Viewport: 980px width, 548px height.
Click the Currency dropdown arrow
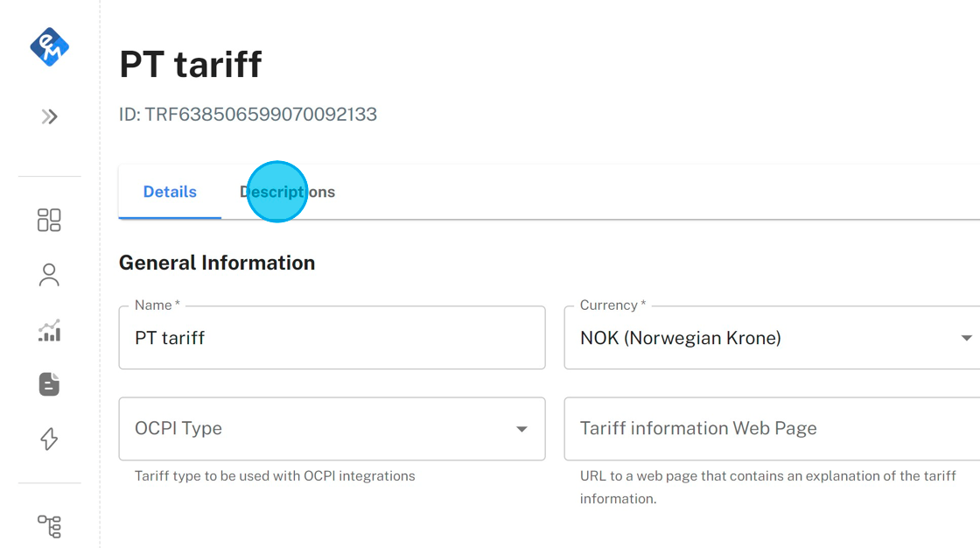(966, 338)
